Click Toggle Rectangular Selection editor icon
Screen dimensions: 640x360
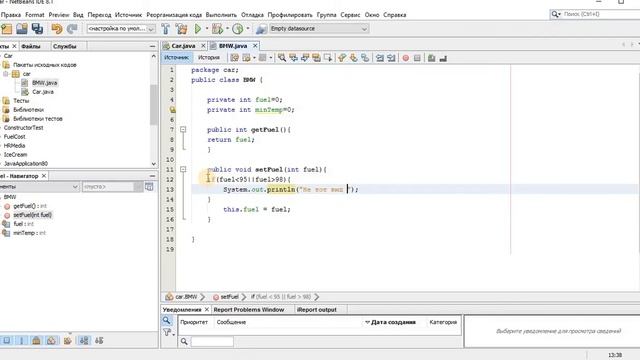327,58
